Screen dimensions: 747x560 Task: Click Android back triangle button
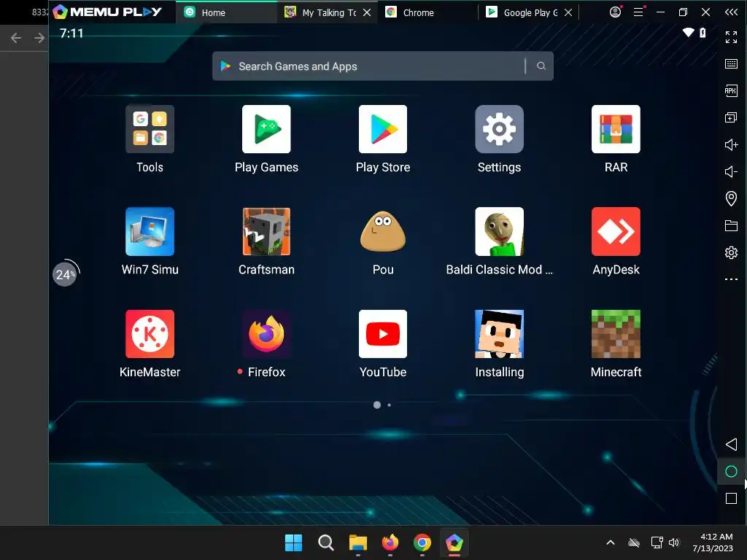click(731, 444)
